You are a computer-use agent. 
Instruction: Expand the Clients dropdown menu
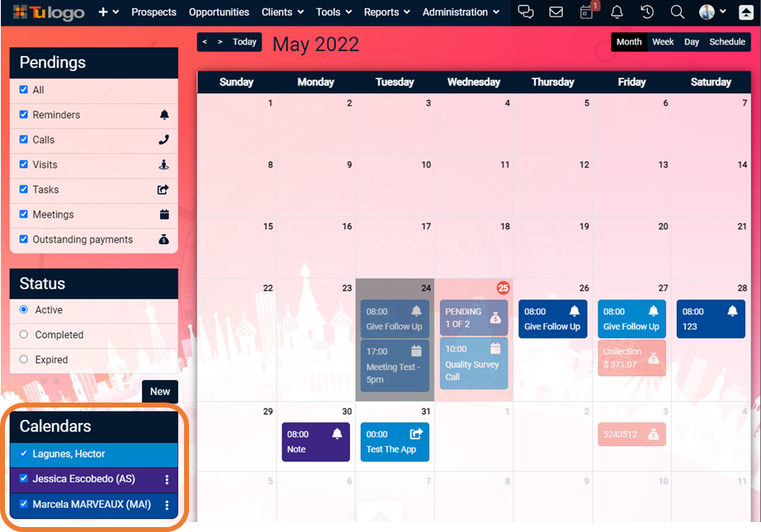coord(282,12)
